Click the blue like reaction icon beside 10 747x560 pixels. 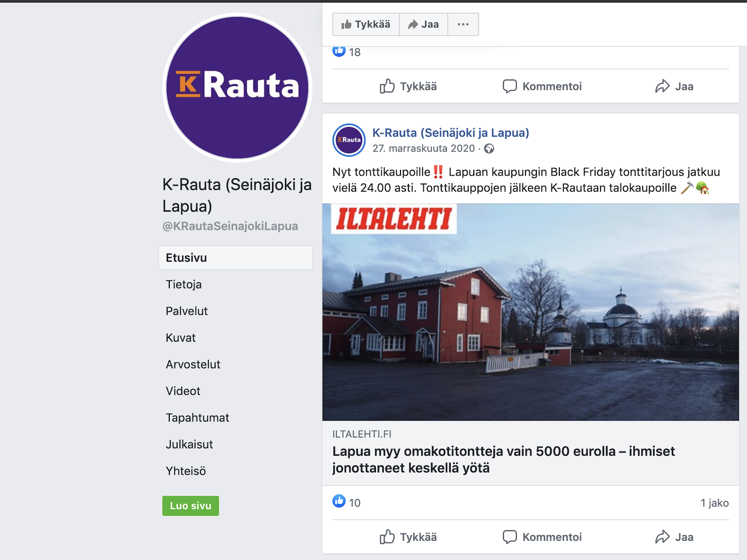tap(339, 501)
